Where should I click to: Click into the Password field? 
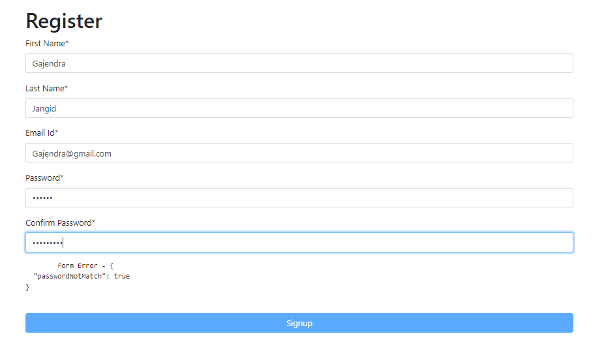(299, 198)
